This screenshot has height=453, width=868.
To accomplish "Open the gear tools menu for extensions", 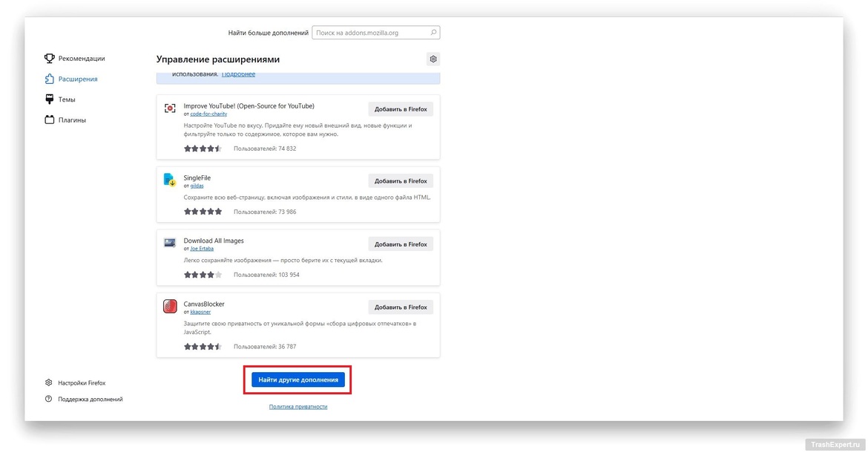I will pyautogui.click(x=433, y=59).
